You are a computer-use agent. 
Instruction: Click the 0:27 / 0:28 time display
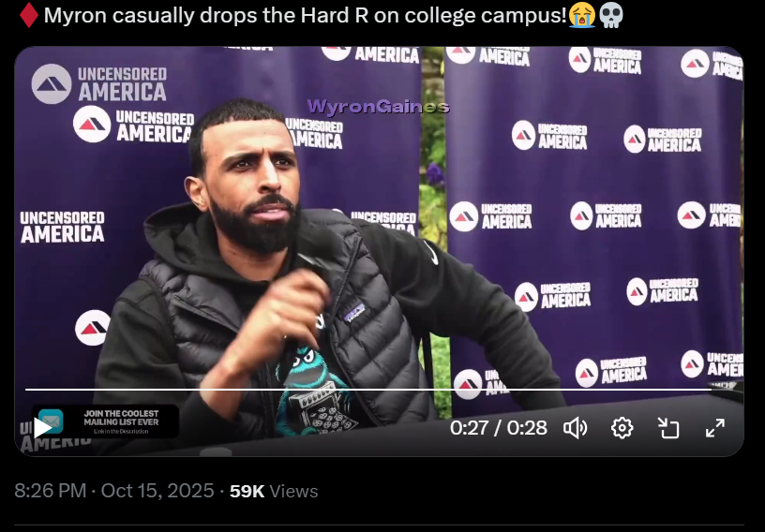(498, 428)
